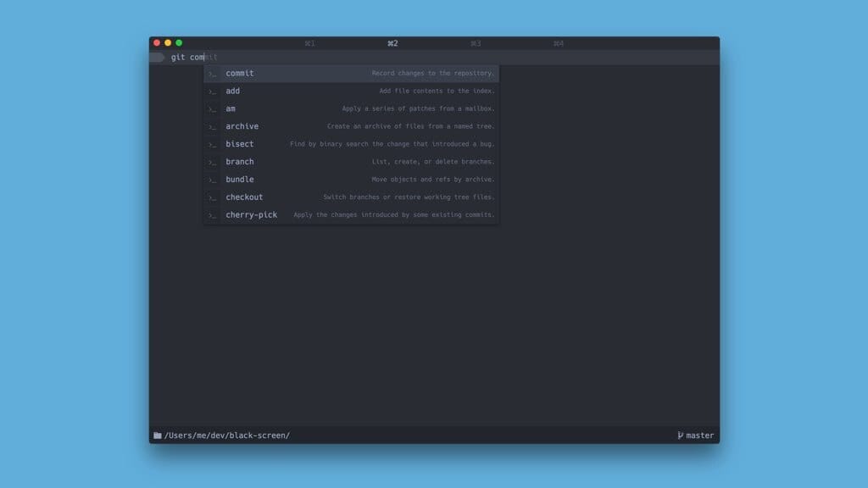
Task: Click the git branch icon near master
Action: [681, 435]
